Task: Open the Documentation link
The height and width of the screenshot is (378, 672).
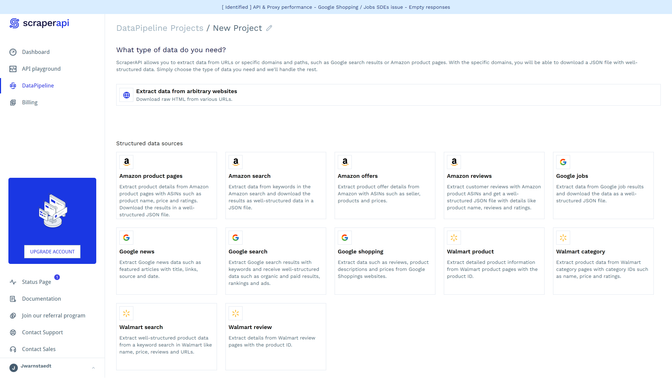Action: tap(41, 299)
